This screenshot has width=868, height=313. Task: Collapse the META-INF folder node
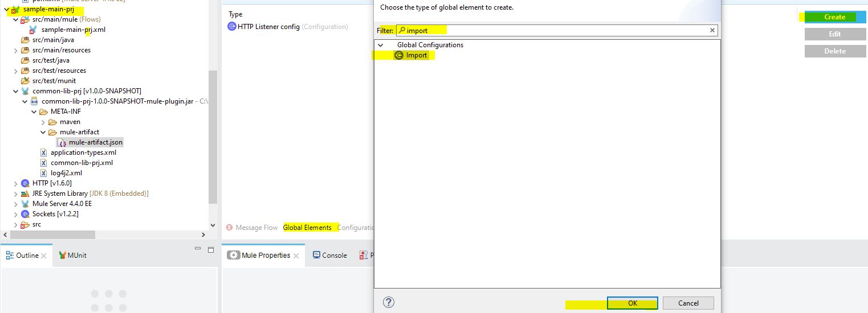point(34,112)
